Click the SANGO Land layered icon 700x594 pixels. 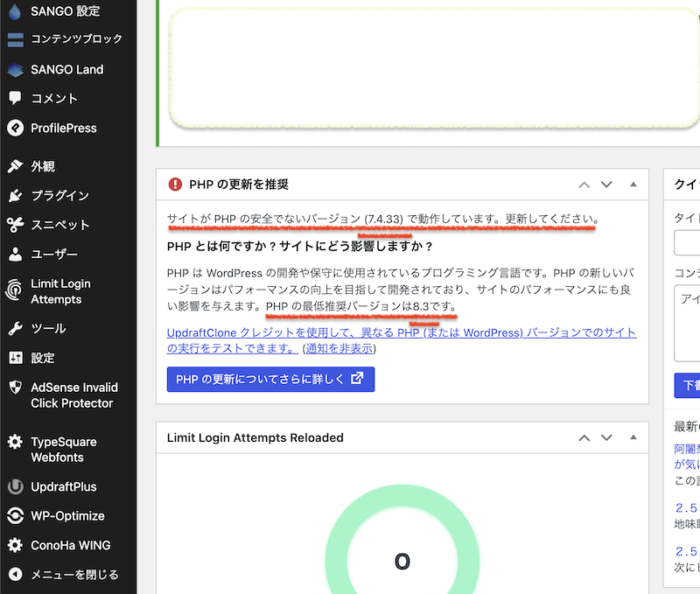pos(15,70)
